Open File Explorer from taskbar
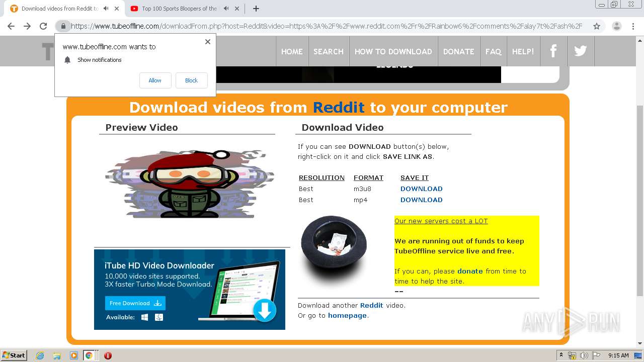This screenshot has height=362, width=644. point(57,355)
